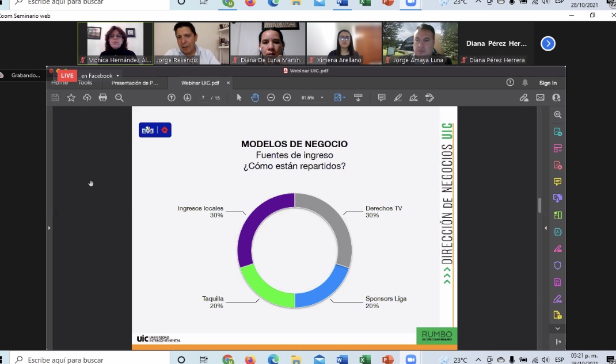The image size is (616, 364).
Task: Open the Search tool in the right pane
Action: point(557,114)
